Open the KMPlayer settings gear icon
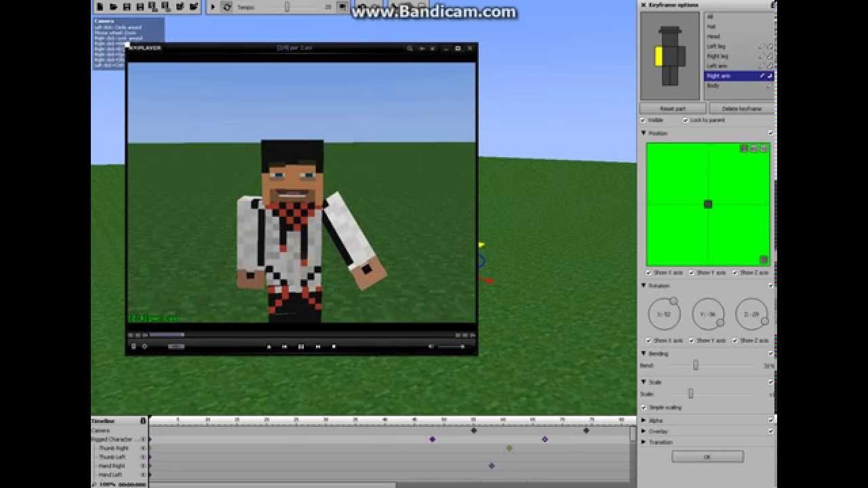Image resolution: width=868 pixels, height=488 pixels. click(144, 346)
